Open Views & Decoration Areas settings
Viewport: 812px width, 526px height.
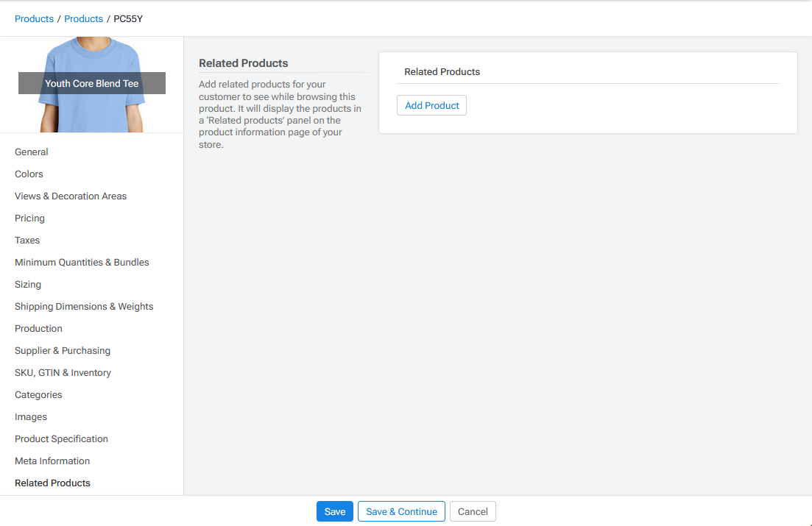coord(70,196)
